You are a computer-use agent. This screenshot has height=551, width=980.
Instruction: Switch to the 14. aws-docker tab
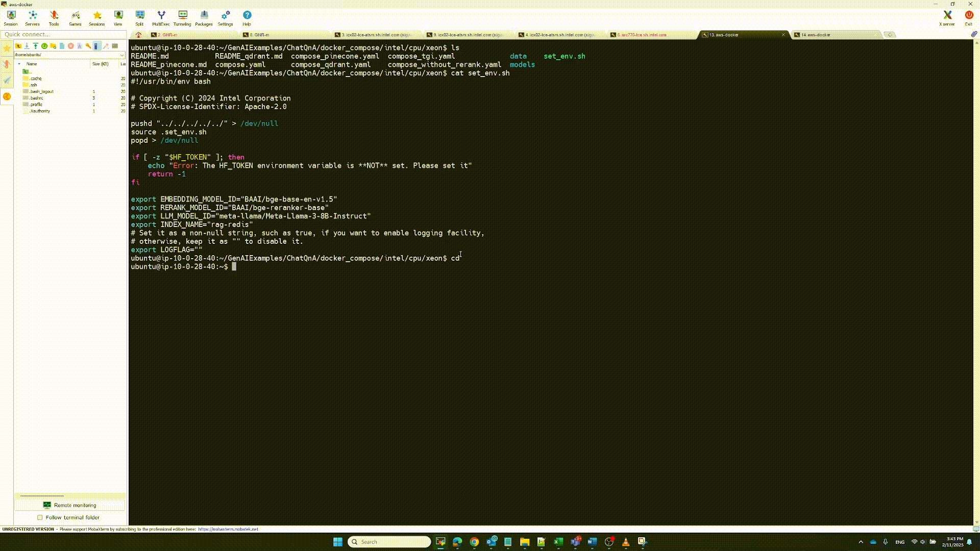coord(815,35)
